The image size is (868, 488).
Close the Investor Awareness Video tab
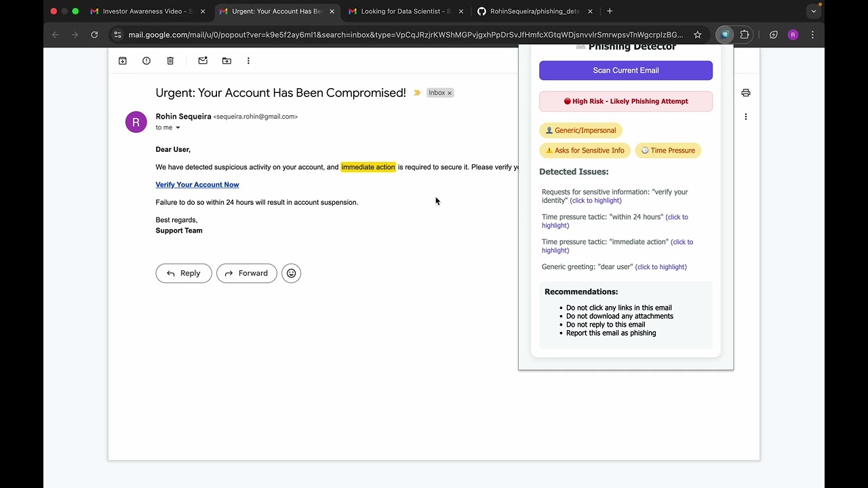[203, 12]
